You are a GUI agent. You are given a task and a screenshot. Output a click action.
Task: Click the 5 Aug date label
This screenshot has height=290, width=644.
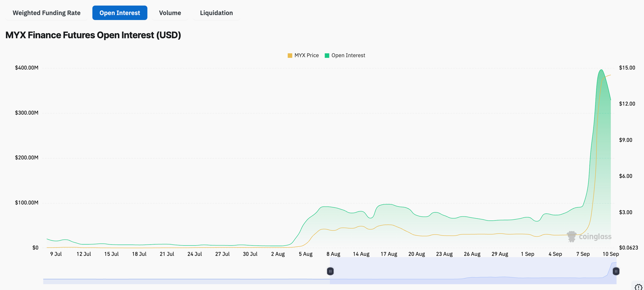point(306,254)
